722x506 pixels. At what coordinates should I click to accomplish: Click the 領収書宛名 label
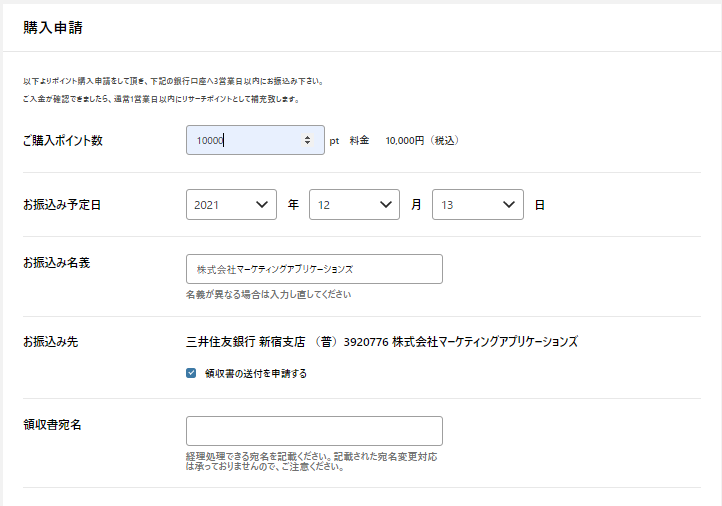(52, 425)
